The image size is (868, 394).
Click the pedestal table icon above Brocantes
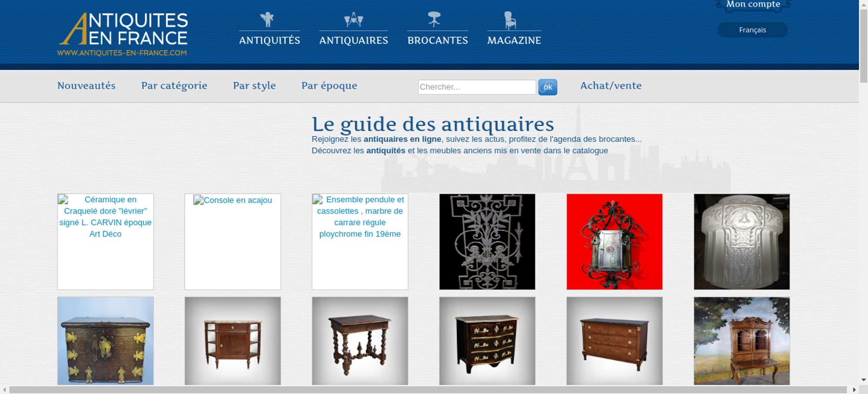click(434, 19)
